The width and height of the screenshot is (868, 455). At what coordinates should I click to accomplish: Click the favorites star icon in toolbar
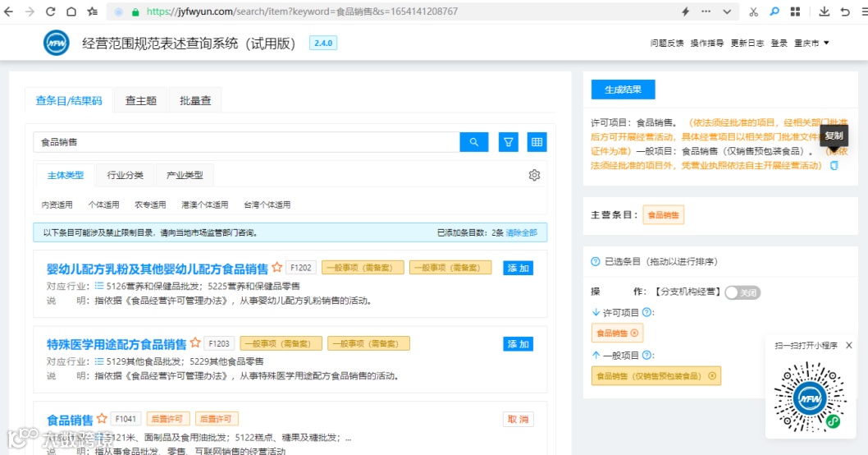pyautogui.click(x=93, y=11)
